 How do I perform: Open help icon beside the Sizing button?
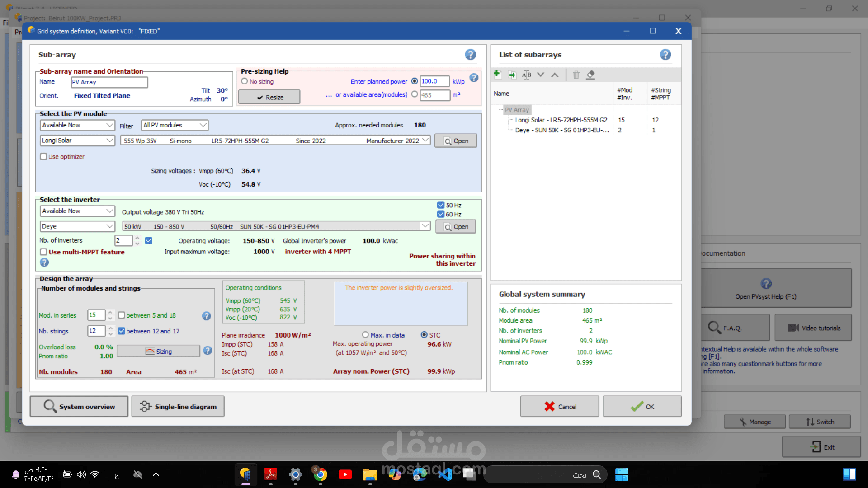click(208, 351)
